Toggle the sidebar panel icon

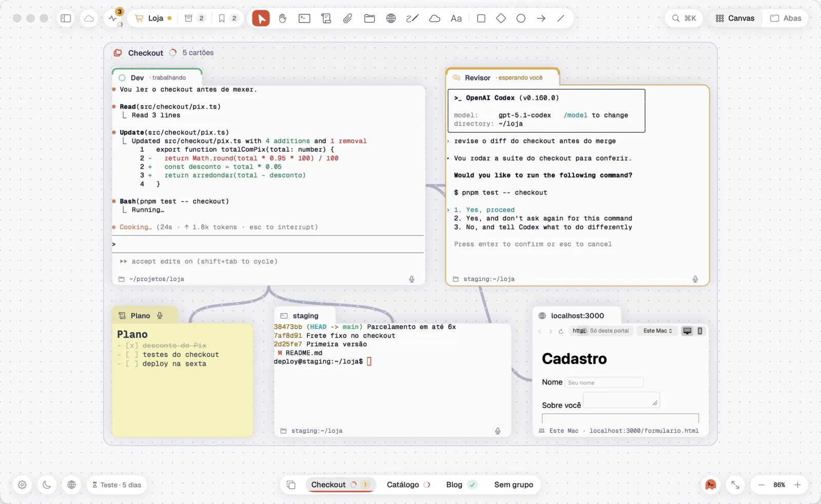[x=66, y=18]
